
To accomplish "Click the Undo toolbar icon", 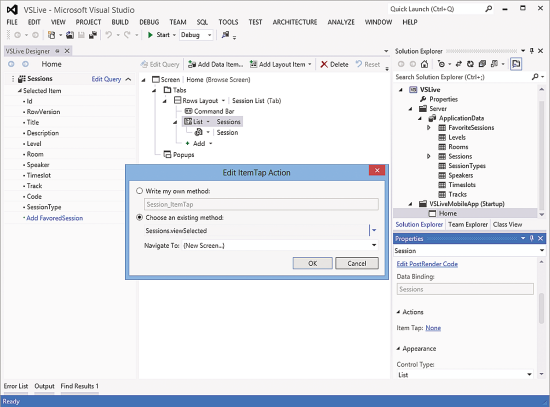I will click(x=109, y=35).
